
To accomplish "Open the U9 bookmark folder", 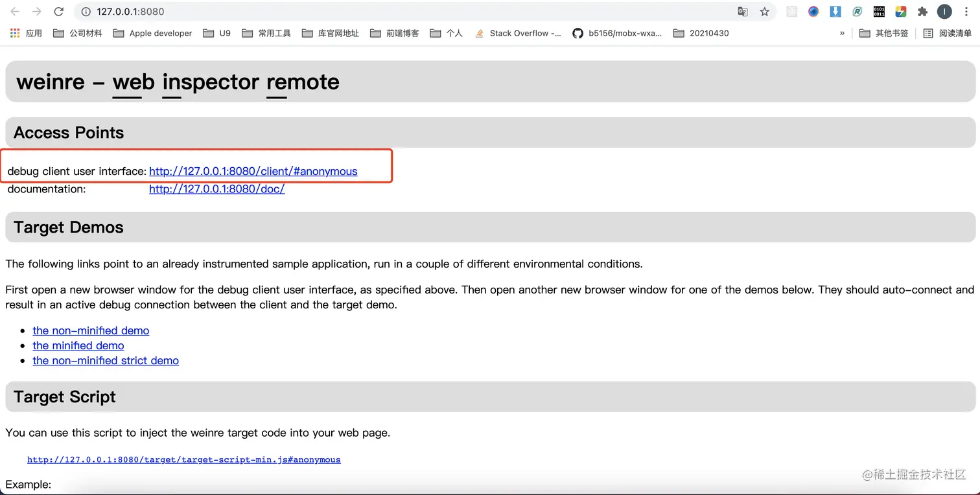I will coord(217,33).
